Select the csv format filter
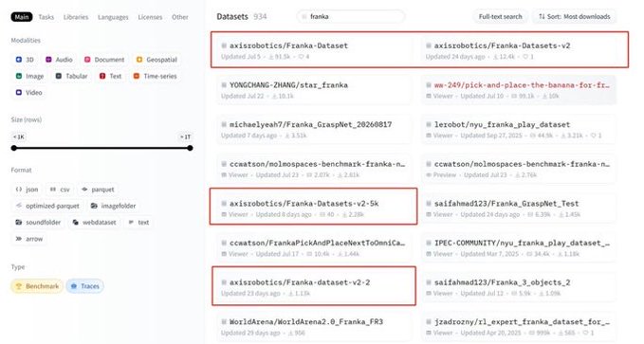The height and width of the screenshot is (344, 644). 60,190
